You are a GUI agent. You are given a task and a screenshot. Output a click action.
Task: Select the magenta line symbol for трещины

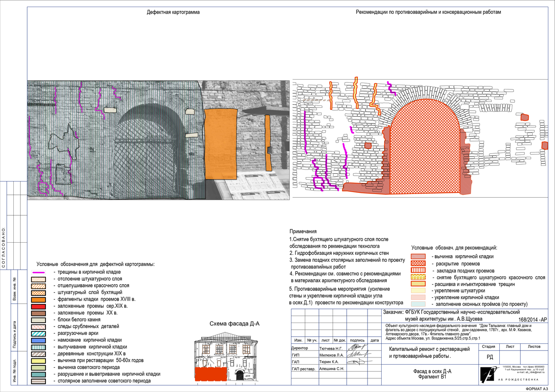click(38, 272)
